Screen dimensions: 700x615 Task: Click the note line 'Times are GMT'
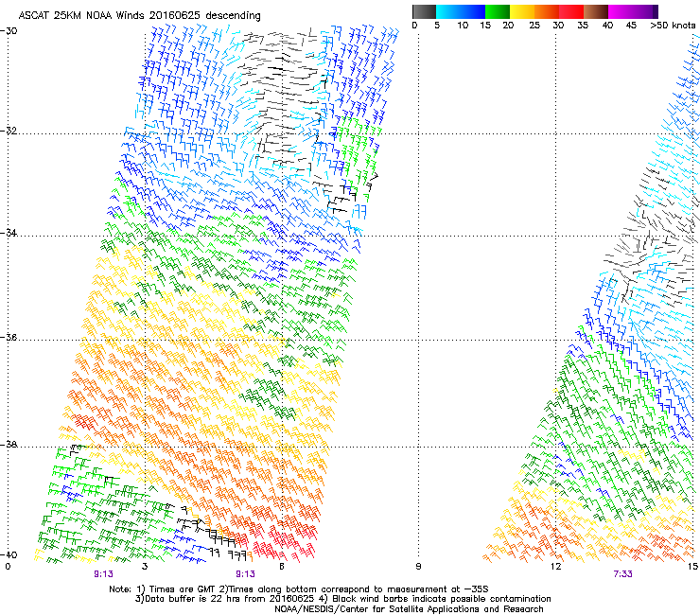pyautogui.click(x=184, y=589)
